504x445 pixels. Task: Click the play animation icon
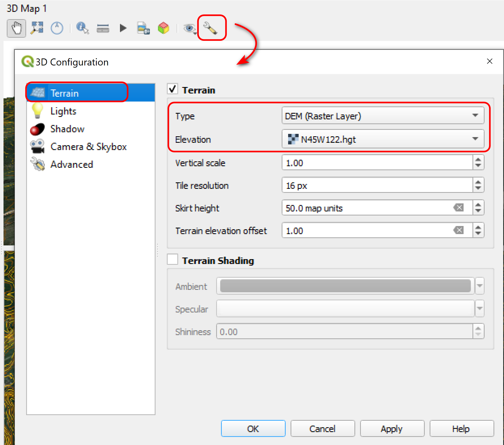point(123,28)
